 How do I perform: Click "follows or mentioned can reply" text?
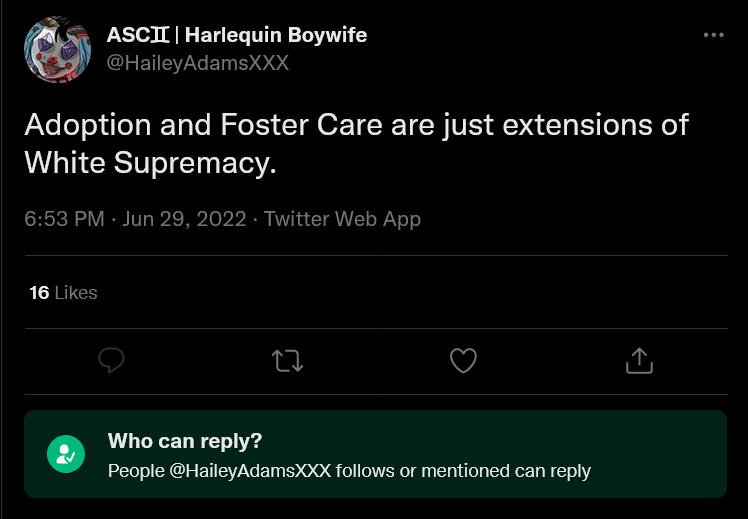463,471
